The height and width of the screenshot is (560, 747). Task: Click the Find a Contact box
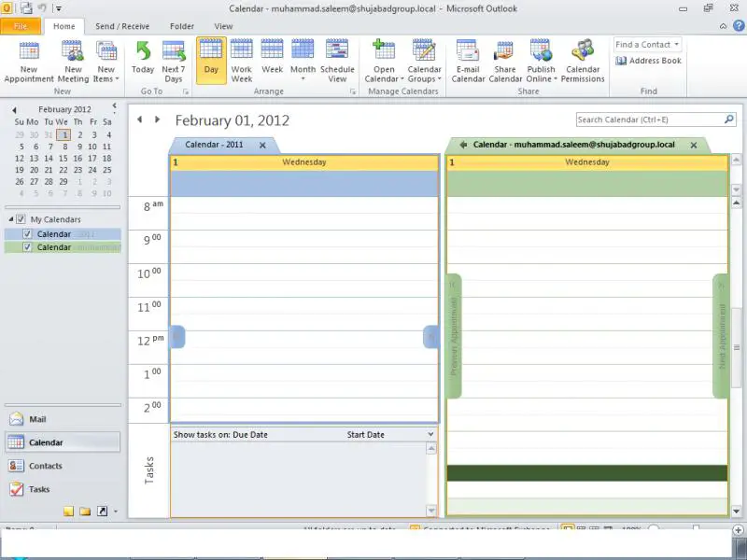647,44
